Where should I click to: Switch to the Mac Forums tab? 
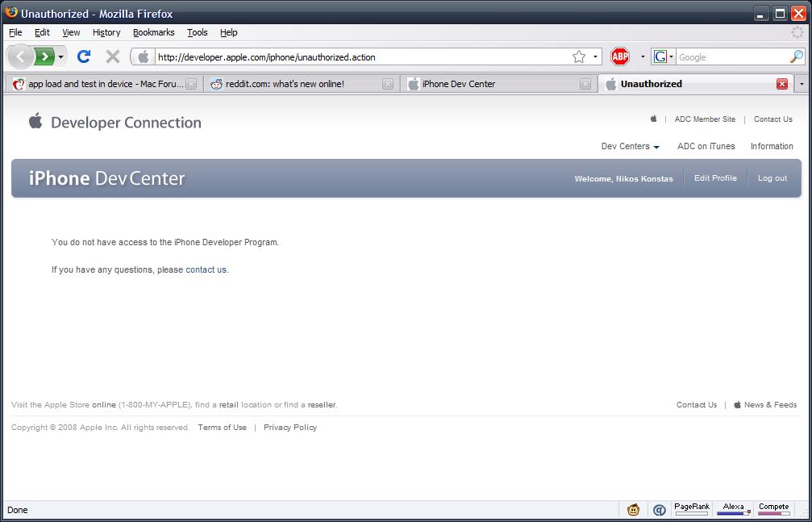(103, 84)
